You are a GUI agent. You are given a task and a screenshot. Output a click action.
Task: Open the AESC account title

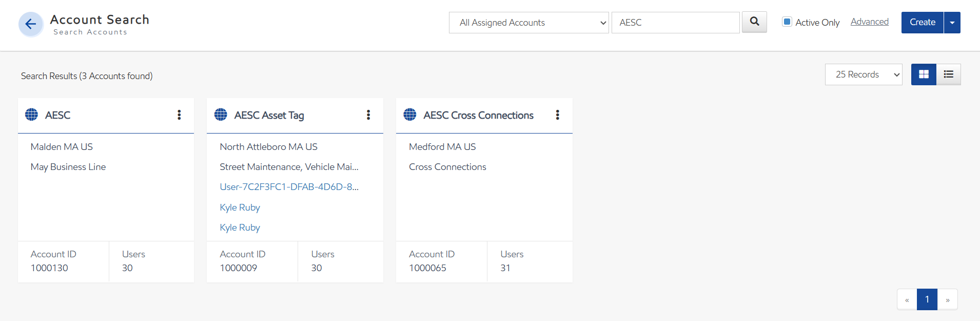pos(57,115)
